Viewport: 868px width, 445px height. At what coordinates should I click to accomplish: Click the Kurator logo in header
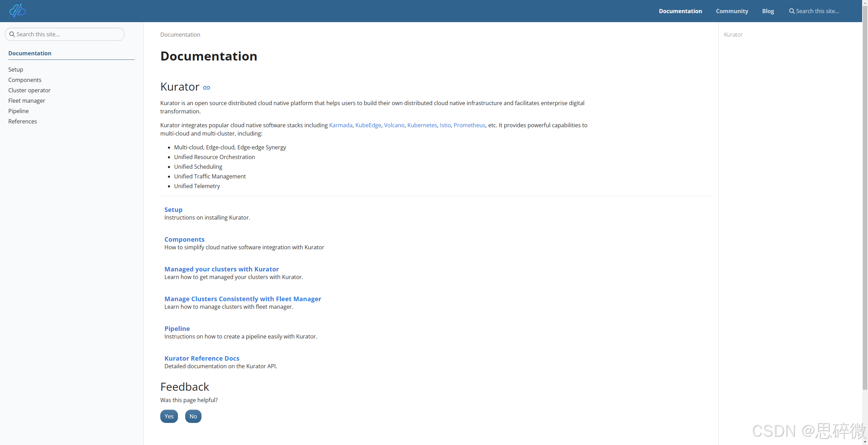coord(17,11)
